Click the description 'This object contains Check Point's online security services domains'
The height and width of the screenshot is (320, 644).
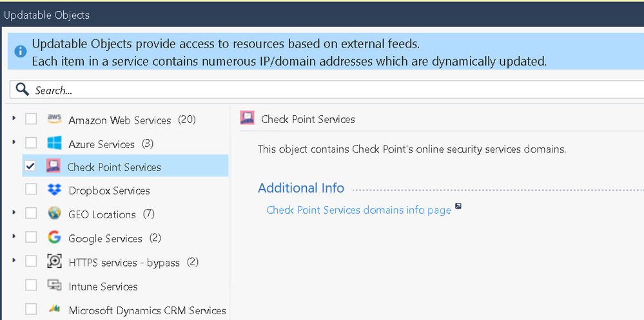pos(412,149)
